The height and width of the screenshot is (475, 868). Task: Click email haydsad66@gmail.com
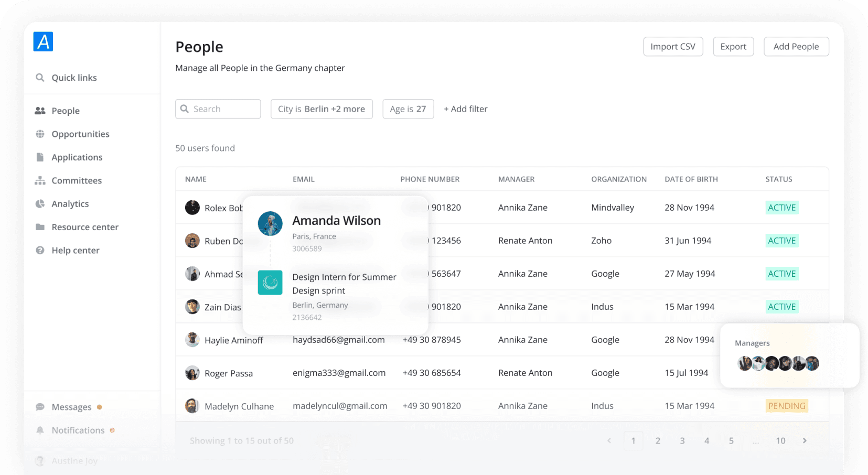[339, 340]
